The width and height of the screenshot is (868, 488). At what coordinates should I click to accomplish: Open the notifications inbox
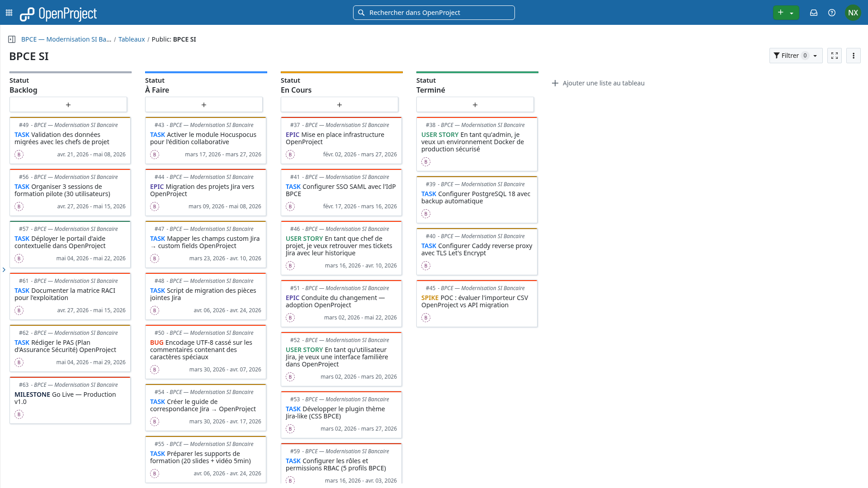(x=814, y=13)
